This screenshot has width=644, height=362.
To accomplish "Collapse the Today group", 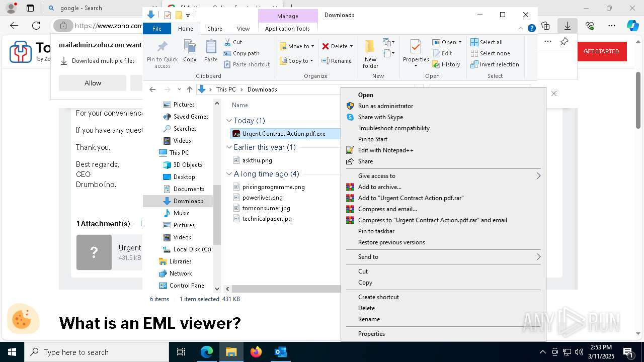I will point(229,121).
